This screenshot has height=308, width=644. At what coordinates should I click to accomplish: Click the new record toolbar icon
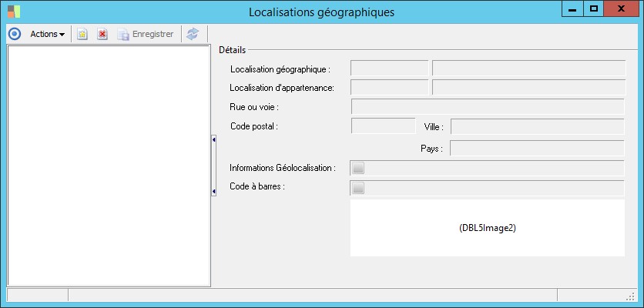pos(82,34)
